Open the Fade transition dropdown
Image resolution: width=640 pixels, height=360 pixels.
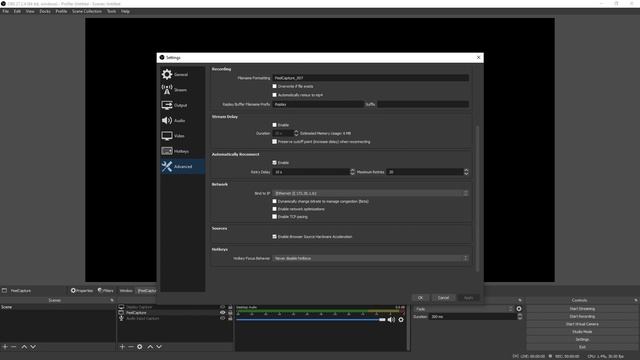[464, 309]
